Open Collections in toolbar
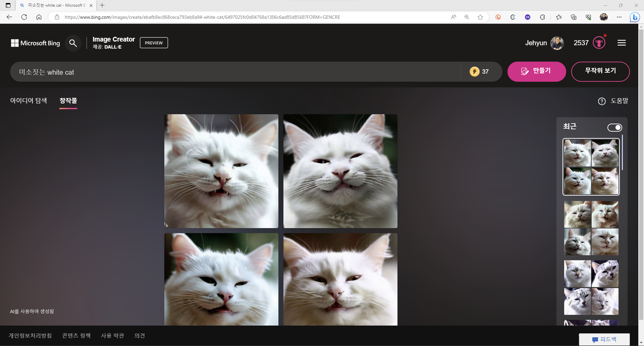644x346 pixels. pos(574,17)
